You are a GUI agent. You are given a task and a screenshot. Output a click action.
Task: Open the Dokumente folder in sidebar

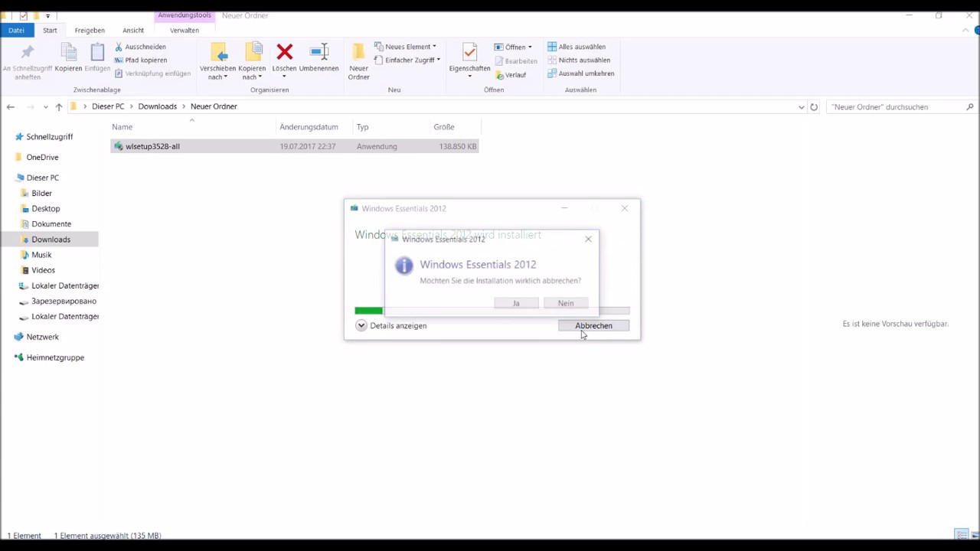click(51, 224)
